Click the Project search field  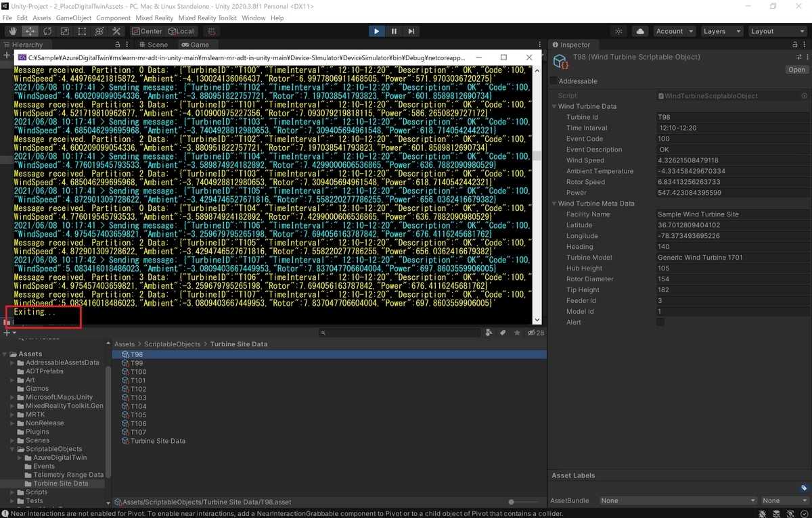tap(401, 333)
